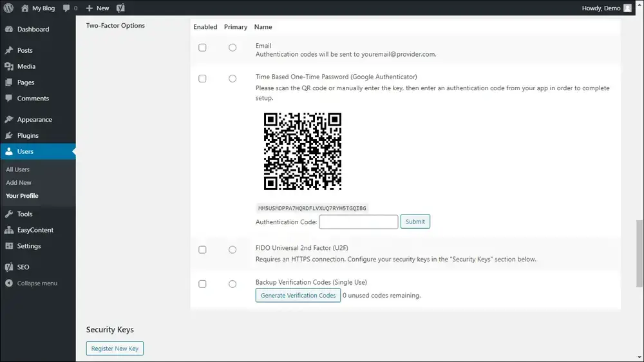The image size is (644, 362).
Task: Select the secret key MM5USMDPPA7HQRDFLVXUQ7RYH5TGQIBG text
Action: 312,208
